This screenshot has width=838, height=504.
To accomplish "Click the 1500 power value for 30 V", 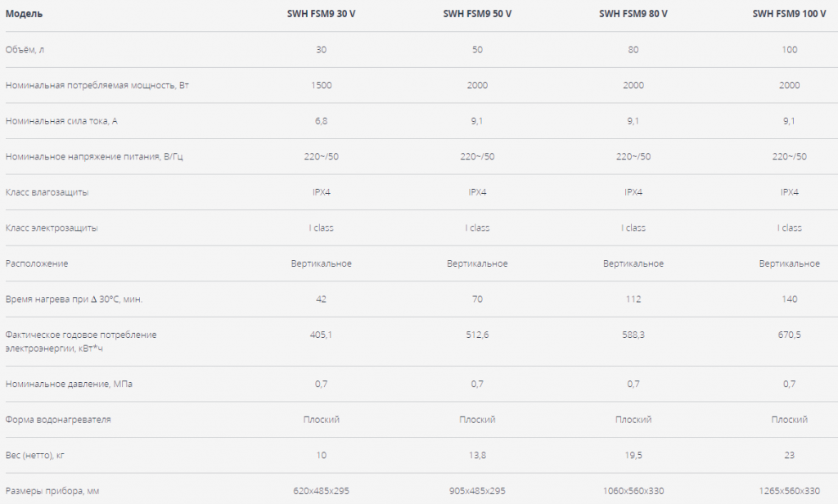I will pos(321,85).
